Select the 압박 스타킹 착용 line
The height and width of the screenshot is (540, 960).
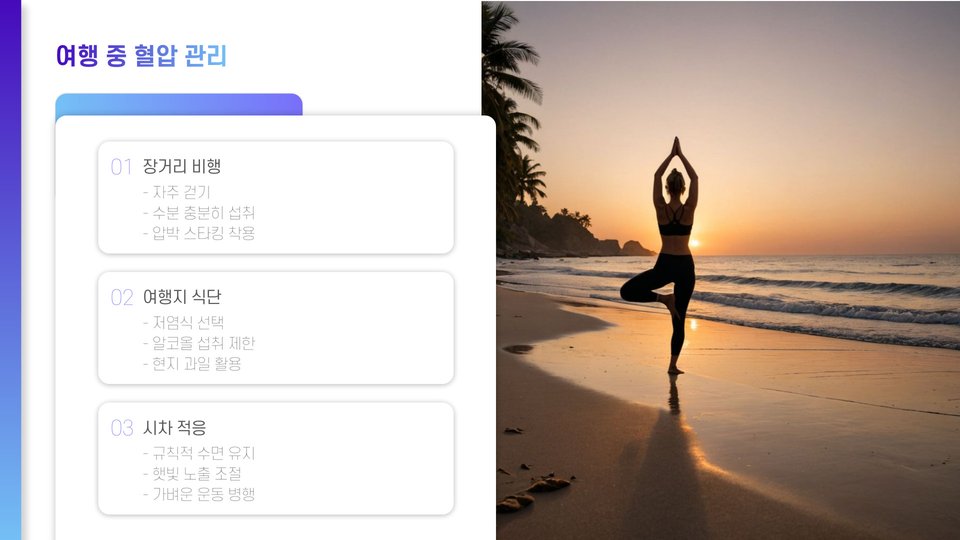(199, 233)
